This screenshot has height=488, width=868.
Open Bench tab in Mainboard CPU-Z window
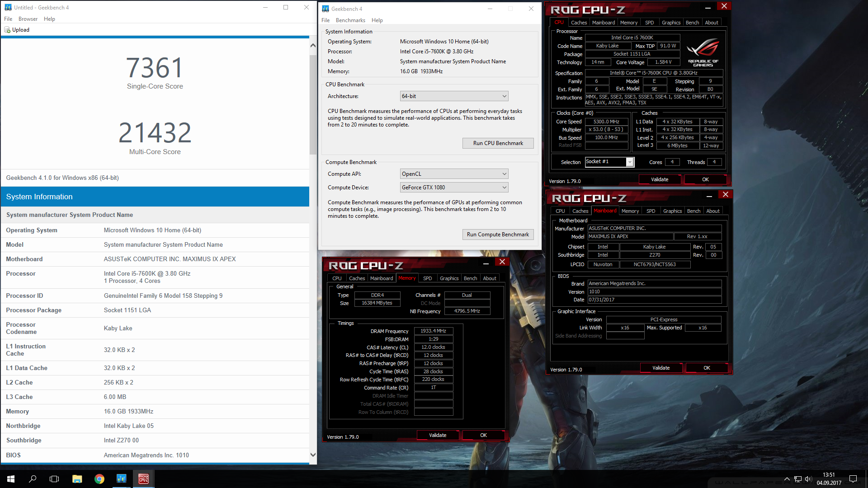pyautogui.click(x=693, y=211)
